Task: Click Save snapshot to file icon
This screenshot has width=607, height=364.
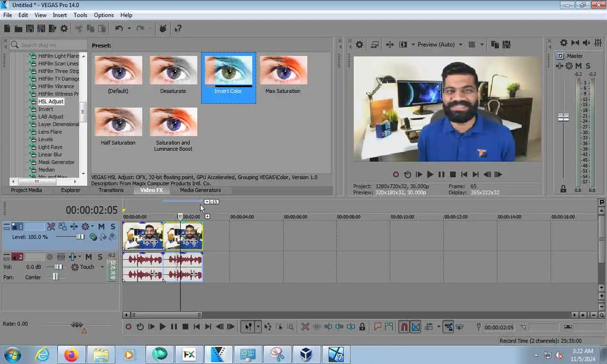Action: tap(506, 45)
